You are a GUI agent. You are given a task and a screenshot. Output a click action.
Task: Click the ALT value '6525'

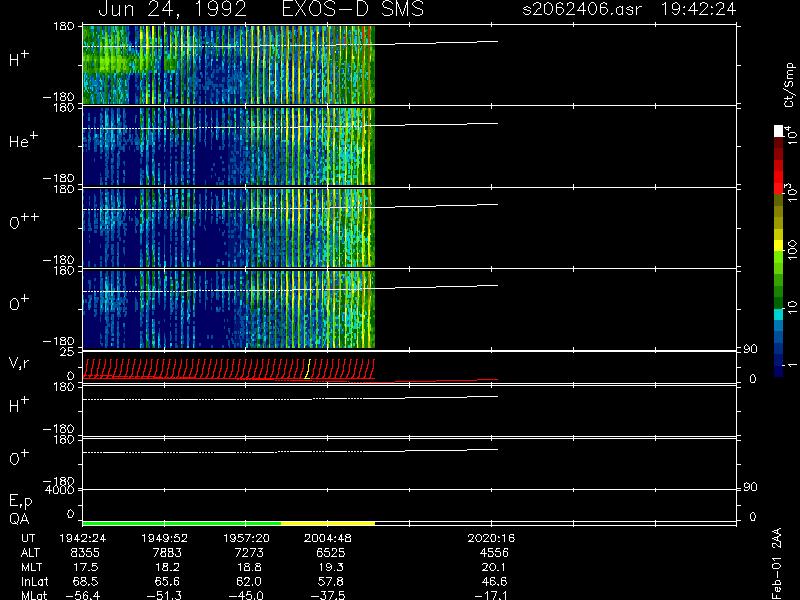[331, 553]
